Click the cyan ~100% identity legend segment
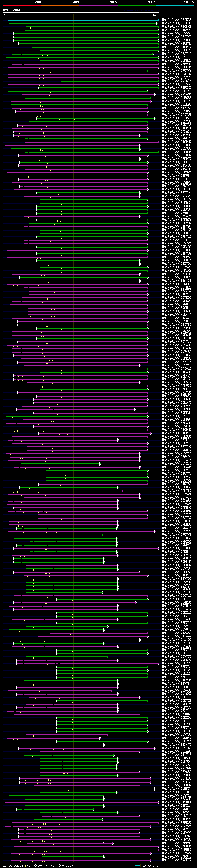Screen dimensions: 197x868 coord(175,6)
